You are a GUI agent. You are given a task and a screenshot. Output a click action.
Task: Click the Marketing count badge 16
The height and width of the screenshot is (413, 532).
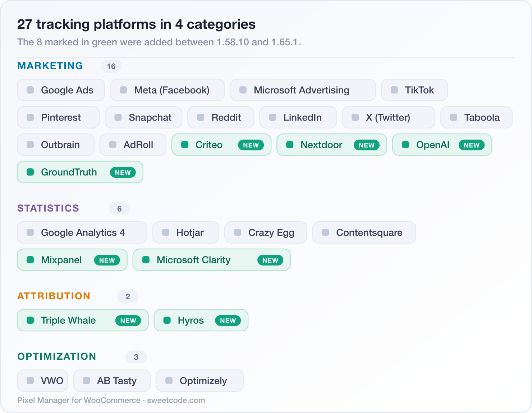[111, 66]
